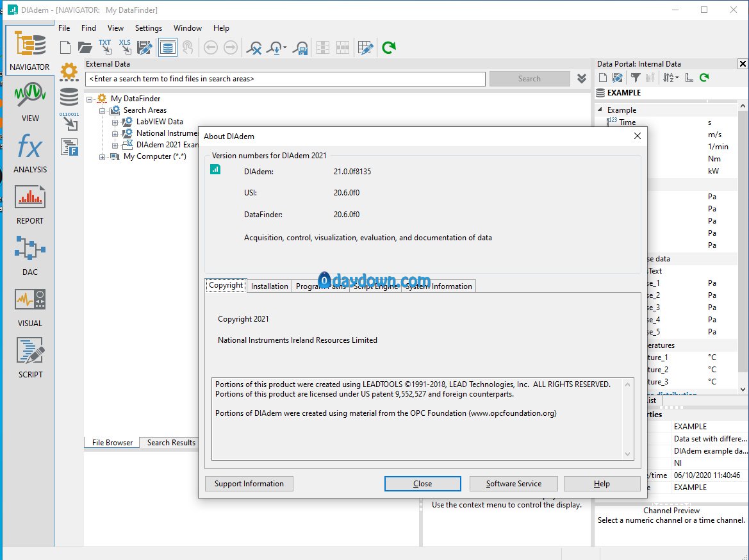Click the copyright text box scroll down arrow
The width and height of the screenshot is (749, 560).
coord(628,454)
